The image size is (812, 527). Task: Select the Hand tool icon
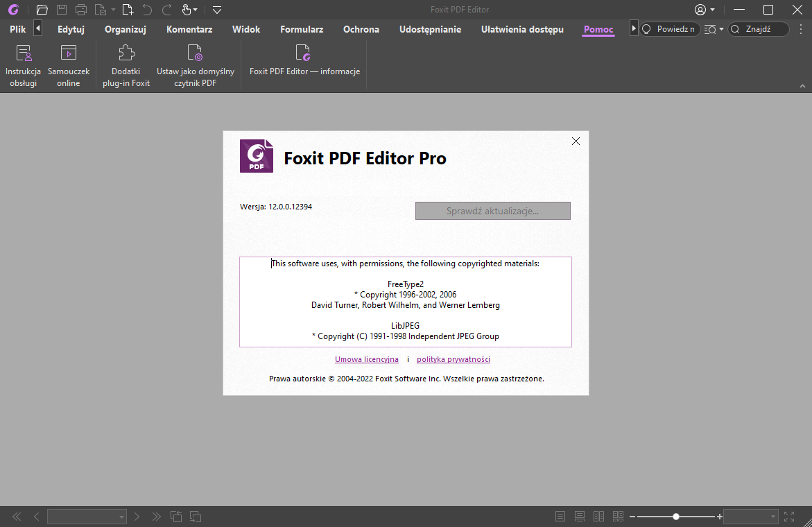(x=187, y=9)
